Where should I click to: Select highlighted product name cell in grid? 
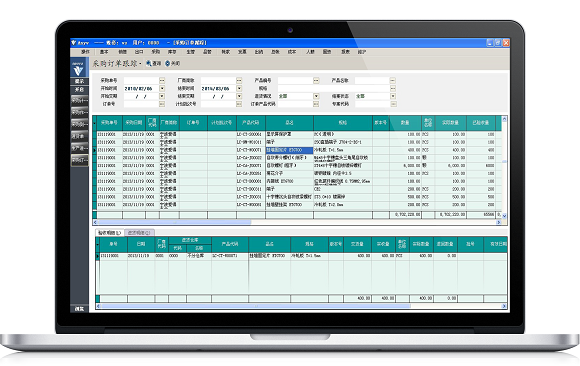pyautogui.click(x=289, y=150)
